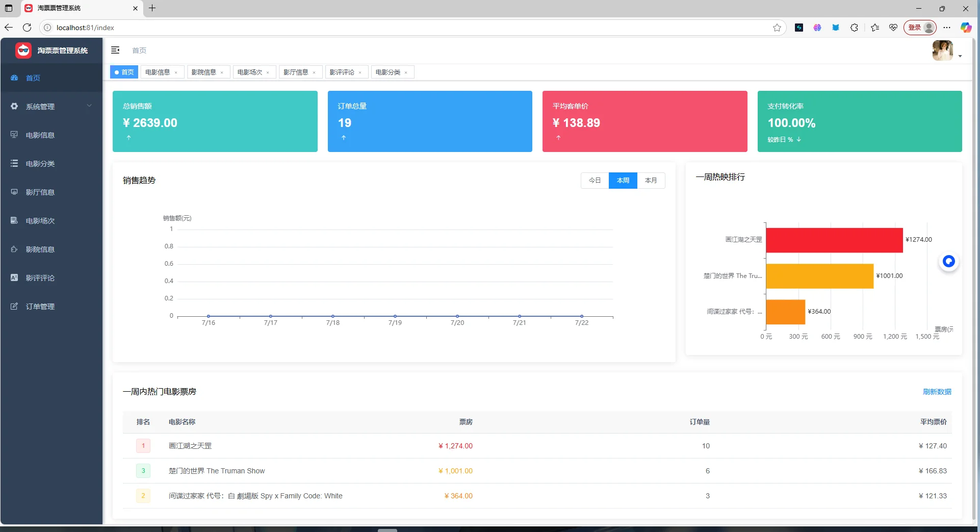The height and width of the screenshot is (532, 980).
Task: Click the 票房 column header
Action: [466, 422]
